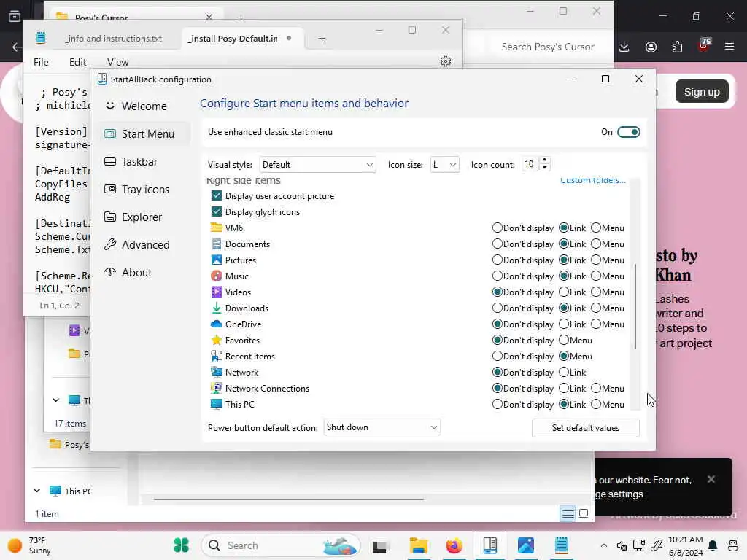747x560 pixels.
Task: Click the This PC monitor icon in list
Action: [216, 404]
